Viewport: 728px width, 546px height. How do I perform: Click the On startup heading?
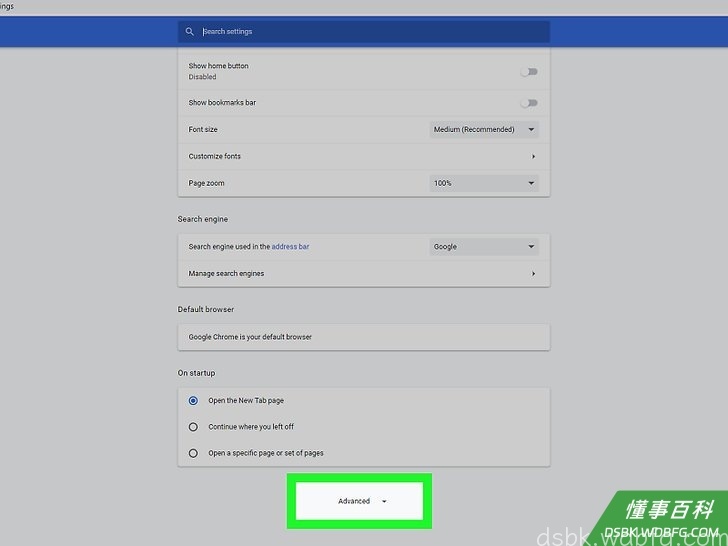click(x=196, y=373)
